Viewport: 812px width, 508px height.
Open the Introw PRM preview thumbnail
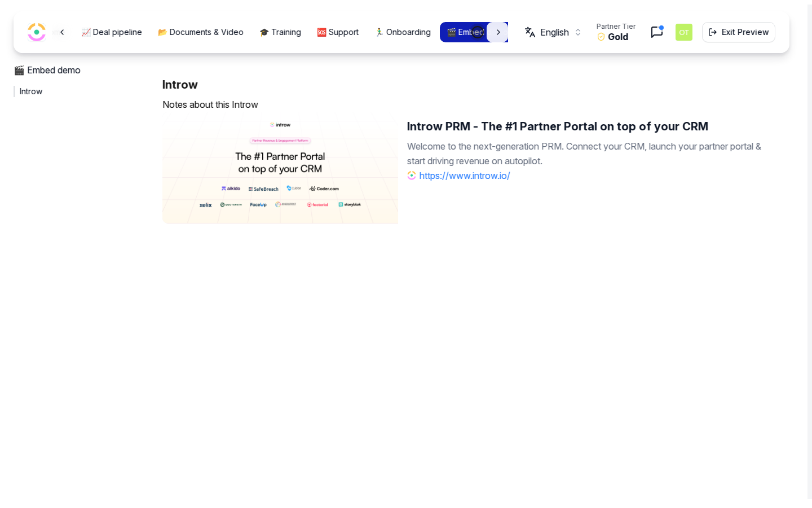pos(280,168)
